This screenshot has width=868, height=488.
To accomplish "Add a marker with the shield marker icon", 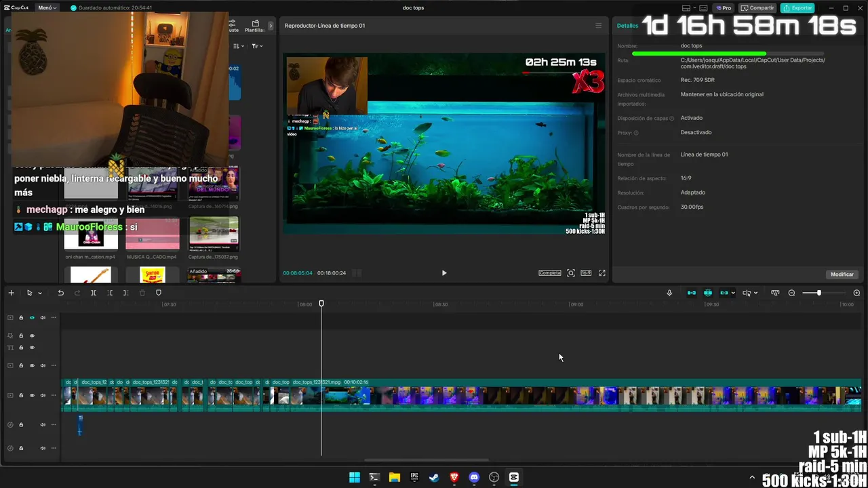I will [x=159, y=293].
